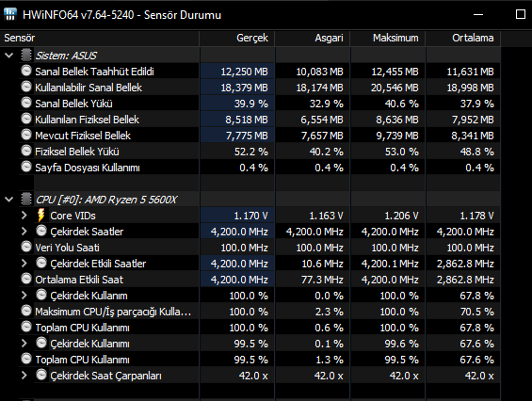Click the clock icon next to Fiziksel Bellek Yükü
This screenshot has width=532, height=401.
[x=26, y=151]
